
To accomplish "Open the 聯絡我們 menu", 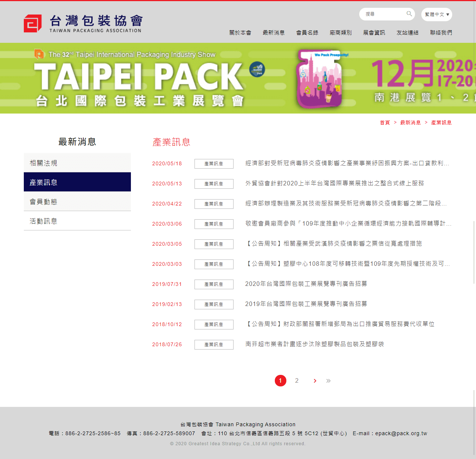I will click(x=441, y=33).
